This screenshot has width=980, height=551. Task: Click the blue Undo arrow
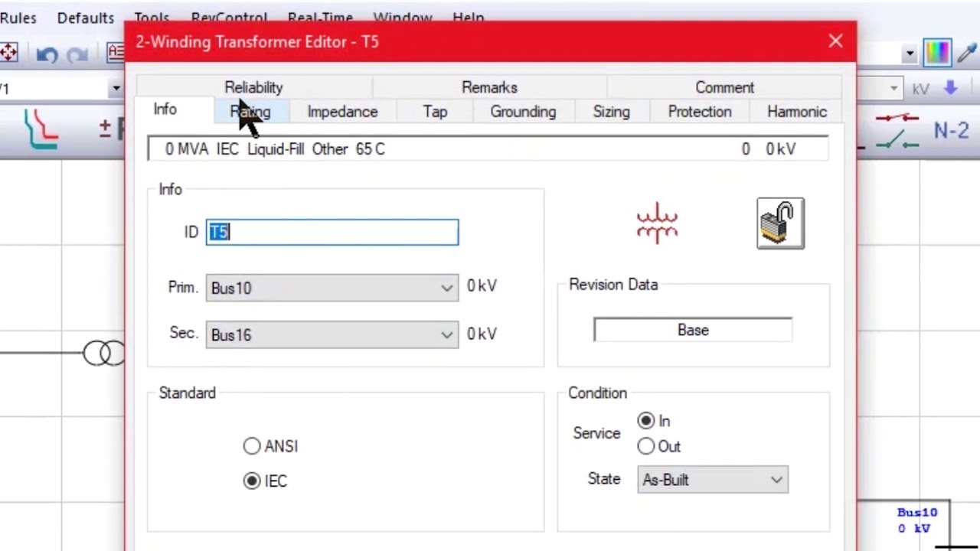pos(47,54)
